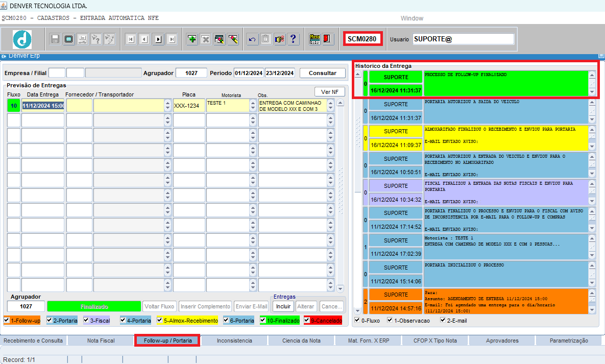Screen dimensions: 605x364
Task: Click the Placa field XXX-1234
Action: (x=189, y=105)
